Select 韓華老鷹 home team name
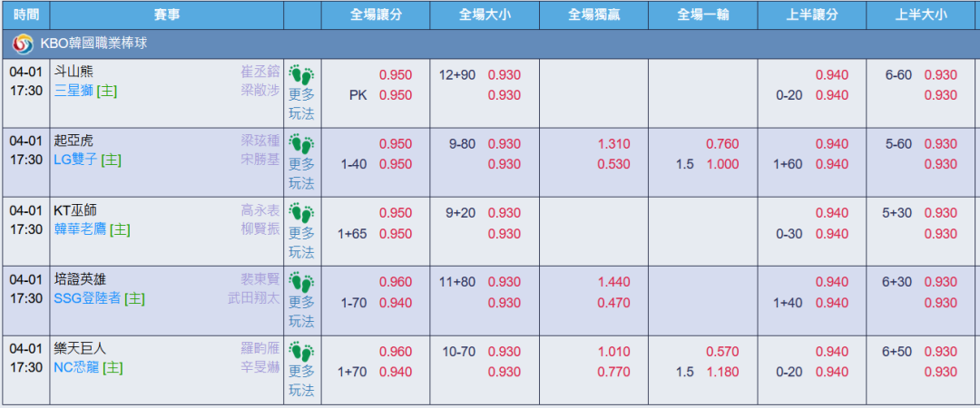 [80, 229]
